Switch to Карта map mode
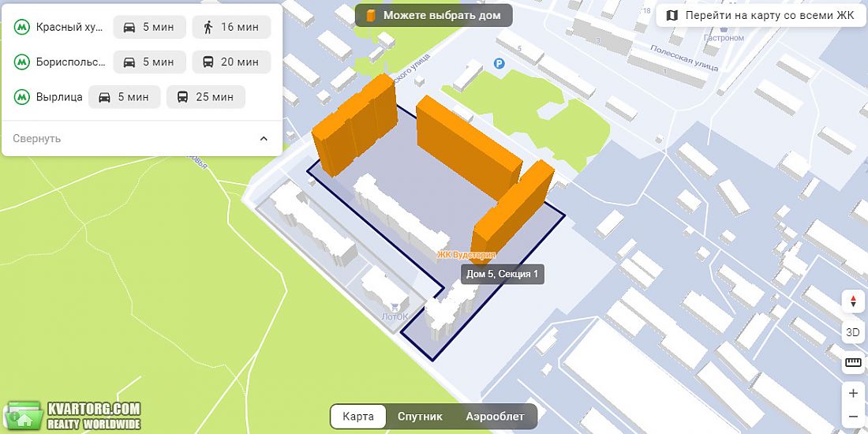The image size is (868, 434). click(358, 417)
